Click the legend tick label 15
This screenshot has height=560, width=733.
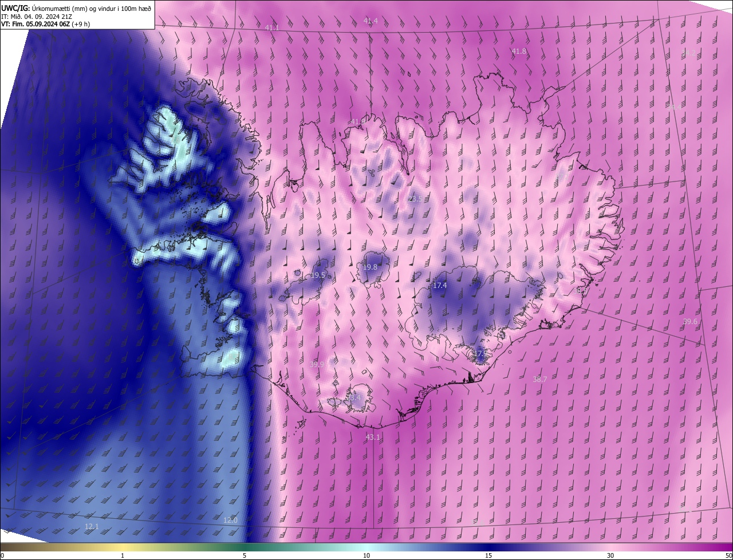point(488,556)
